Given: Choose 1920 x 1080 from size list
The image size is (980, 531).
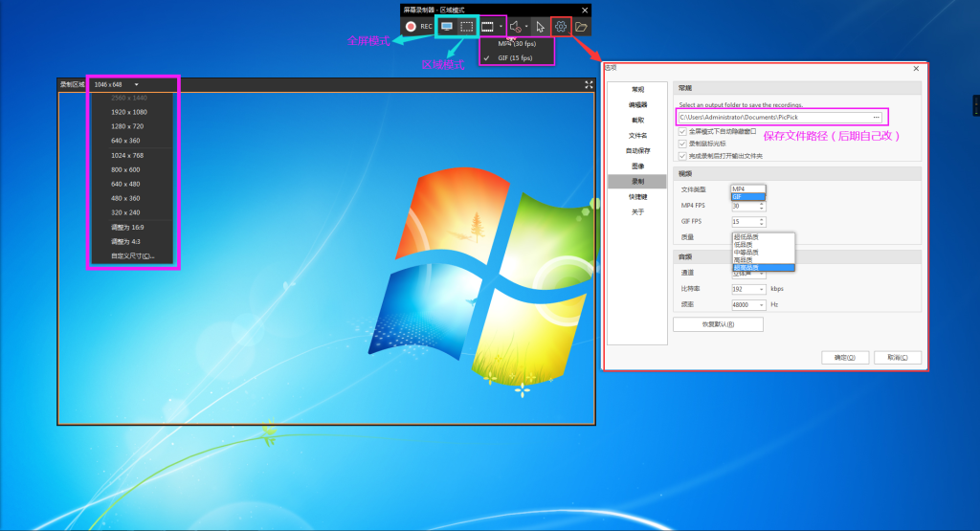Looking at the screenshot, I should [x=127, y=112].
